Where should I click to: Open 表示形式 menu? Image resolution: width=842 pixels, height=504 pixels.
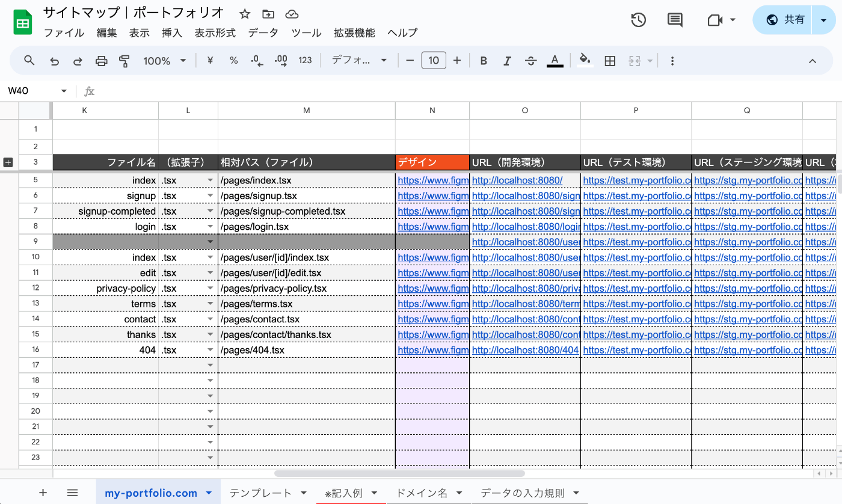[215, 33]
